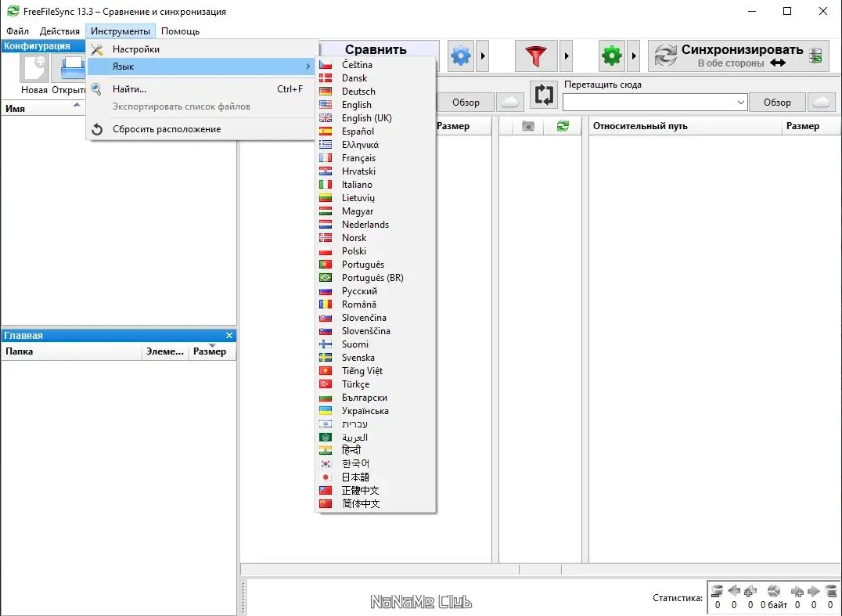Click the green gear synchronization settings icon
The width and height of the screenshot is (842, 616).
click(612, 56)
